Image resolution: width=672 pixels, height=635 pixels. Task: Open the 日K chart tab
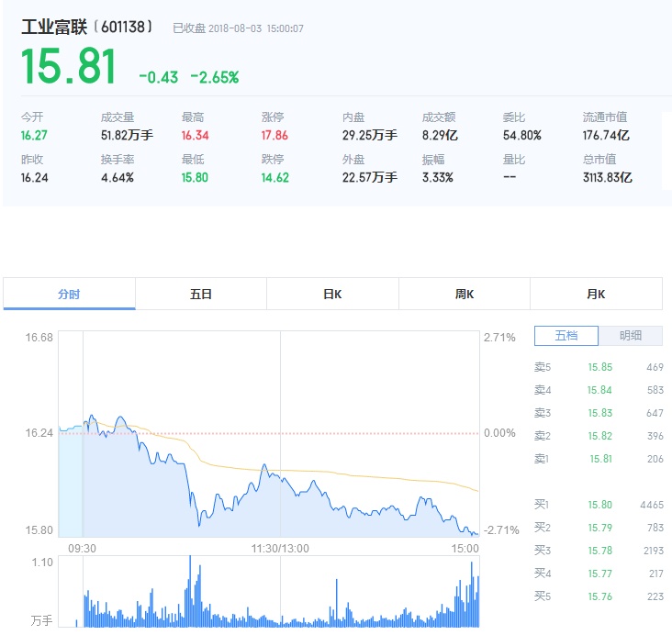(x=332, y=294)
